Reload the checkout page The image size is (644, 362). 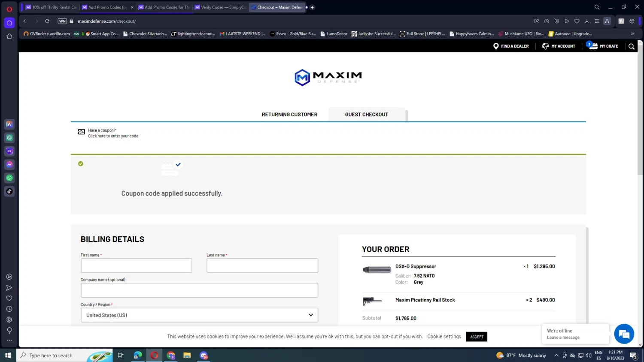tap(47, 21)
